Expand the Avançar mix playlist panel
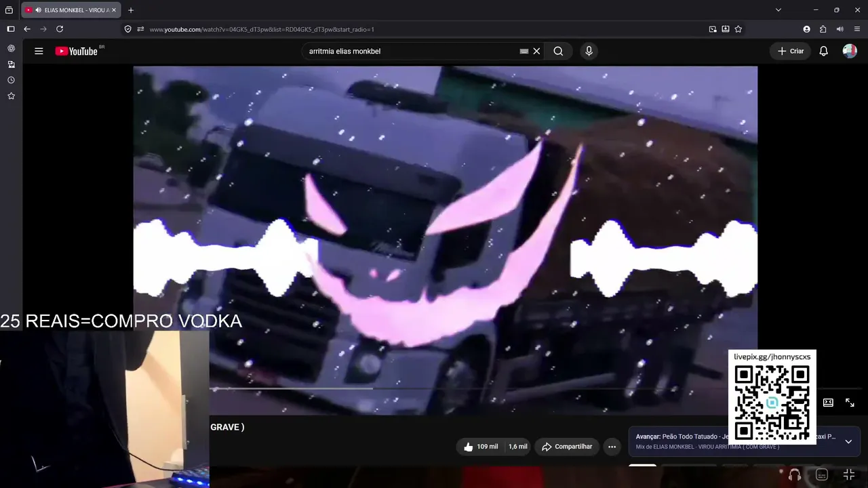 click(848, 441)
